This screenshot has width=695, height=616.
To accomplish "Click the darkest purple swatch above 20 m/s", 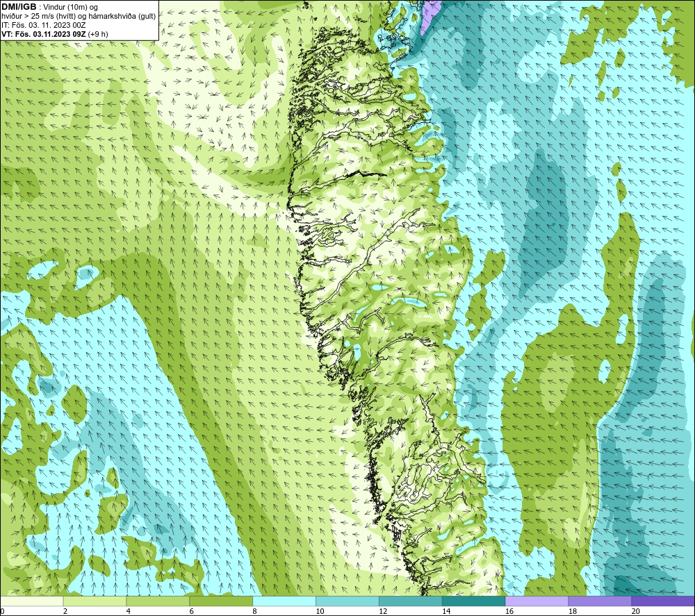I will coord(662,601).
